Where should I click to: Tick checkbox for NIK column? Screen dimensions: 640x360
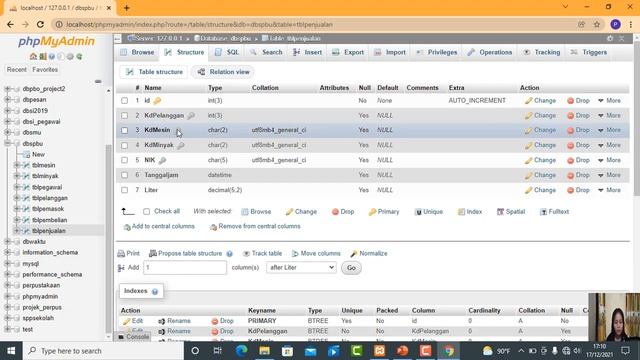(124, 160)
